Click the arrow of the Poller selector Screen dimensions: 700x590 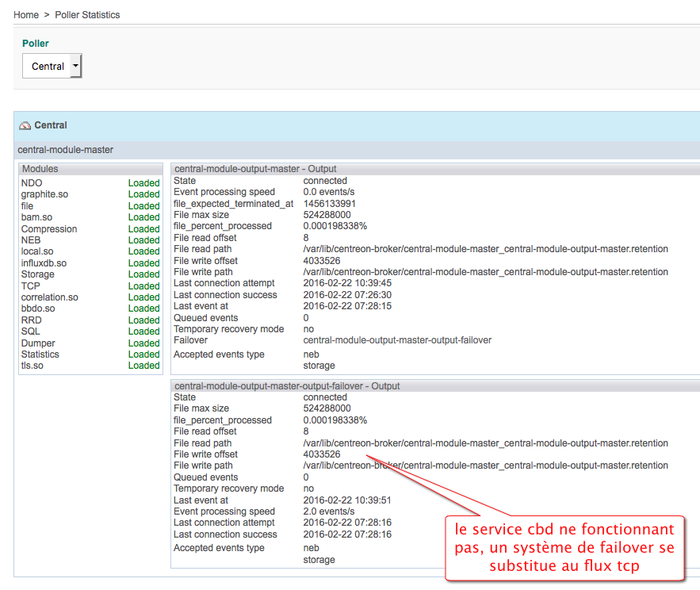pyautogui.click(x=75, y=67)
